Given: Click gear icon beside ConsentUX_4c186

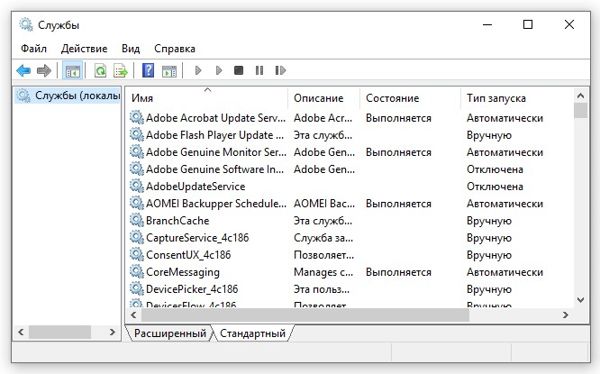Looking at the screenshot, I should [137, 254].
